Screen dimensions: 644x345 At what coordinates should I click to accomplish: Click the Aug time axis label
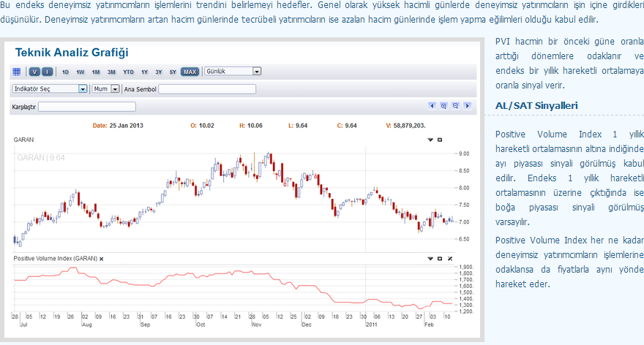86,325
